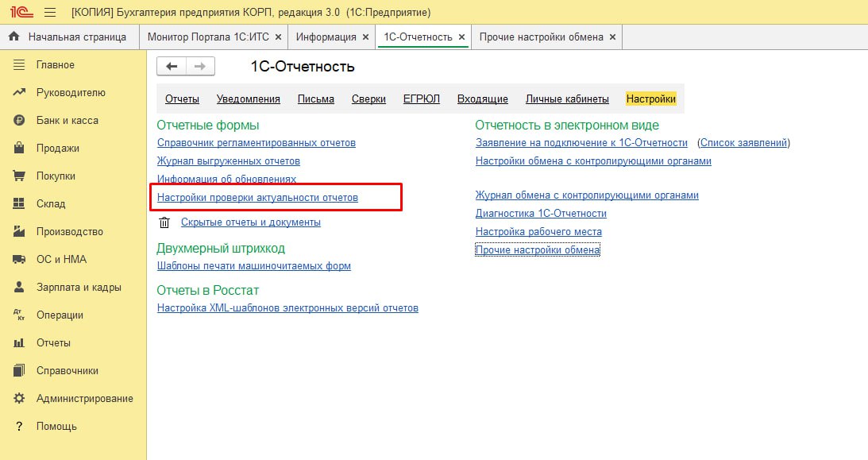Viewport: 868px width, 460px height.
Task: Open the Главное sidebar section
Action: (x=73, y=65)
